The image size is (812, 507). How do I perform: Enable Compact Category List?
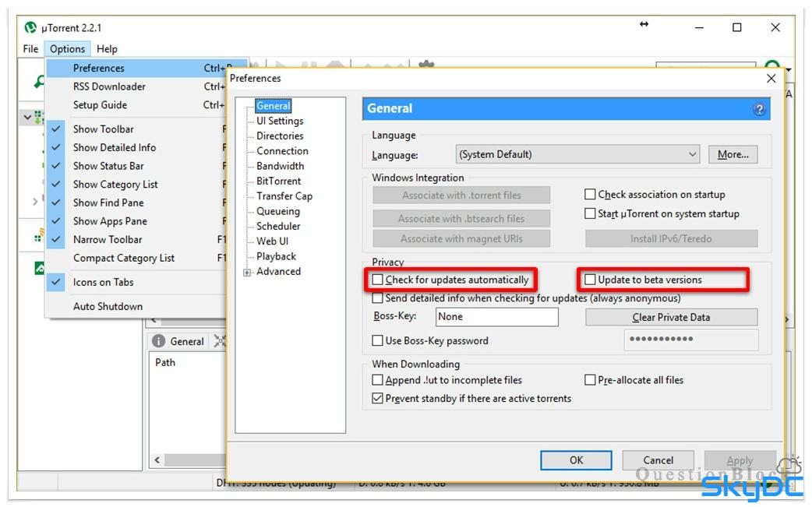click(137, 258)
